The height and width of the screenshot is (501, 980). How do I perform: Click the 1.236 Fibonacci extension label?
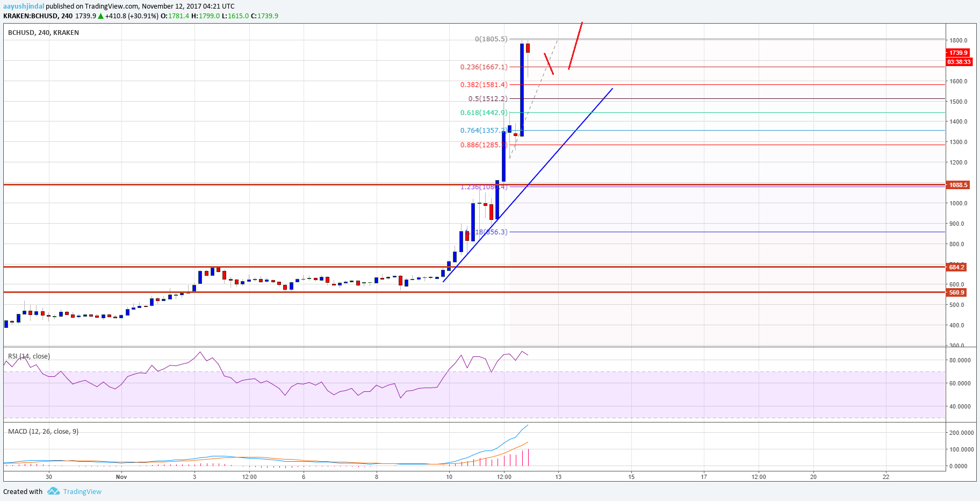click(x=484, y=187)
